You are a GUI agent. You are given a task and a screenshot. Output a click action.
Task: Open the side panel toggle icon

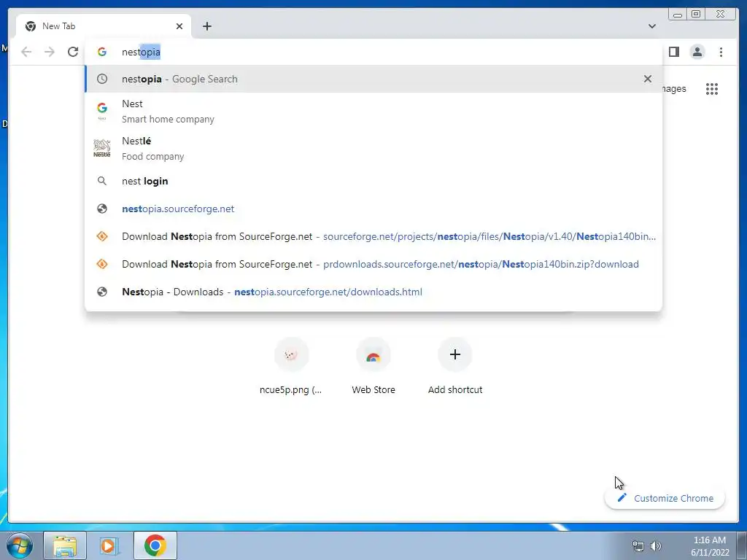[673, 52]
